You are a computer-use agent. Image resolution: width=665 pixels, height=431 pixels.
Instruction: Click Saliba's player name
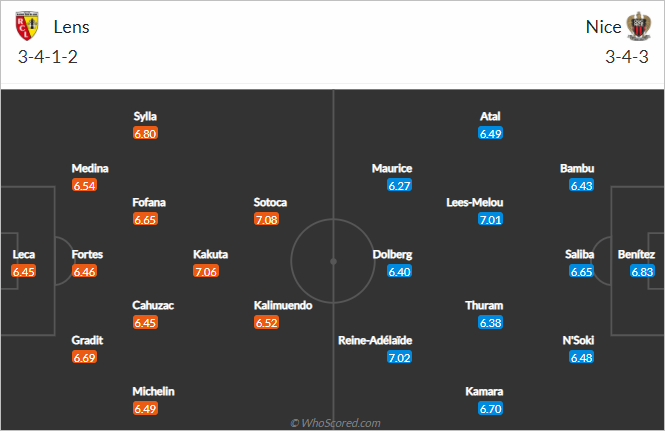pyautogui.click(x=579, y=255)
